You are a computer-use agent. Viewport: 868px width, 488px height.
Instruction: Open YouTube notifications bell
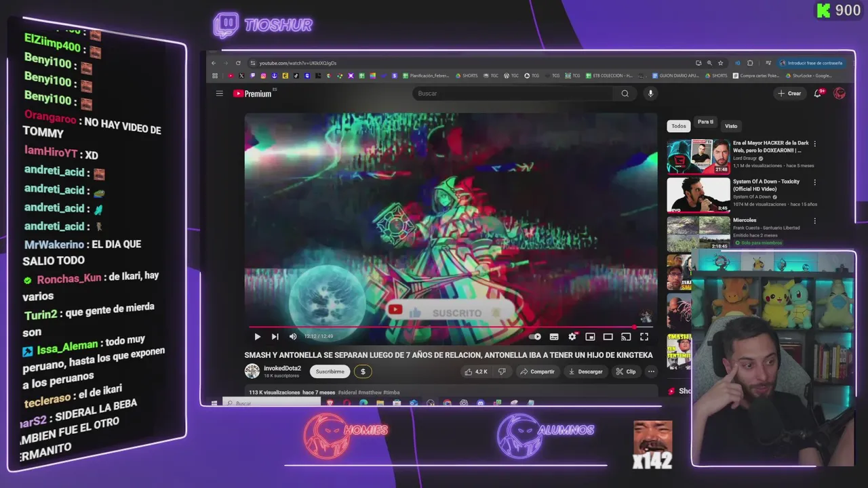(x=818, y=94)
